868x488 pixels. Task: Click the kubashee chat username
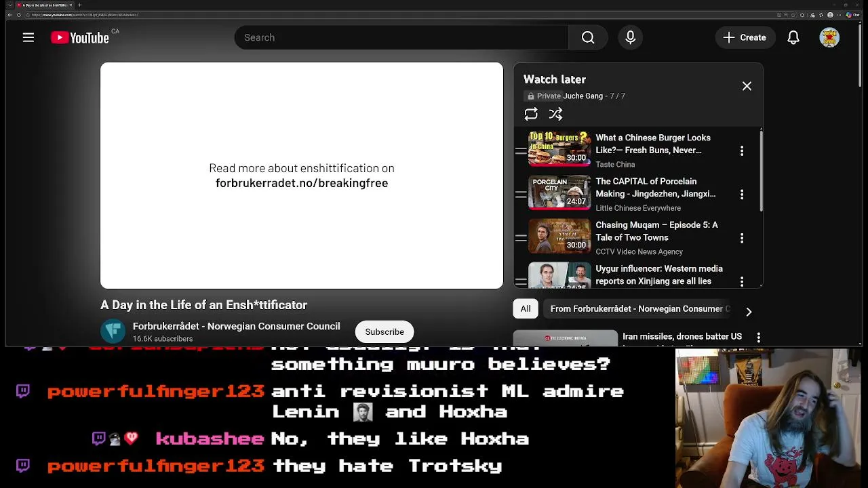[x=210, y=439]
